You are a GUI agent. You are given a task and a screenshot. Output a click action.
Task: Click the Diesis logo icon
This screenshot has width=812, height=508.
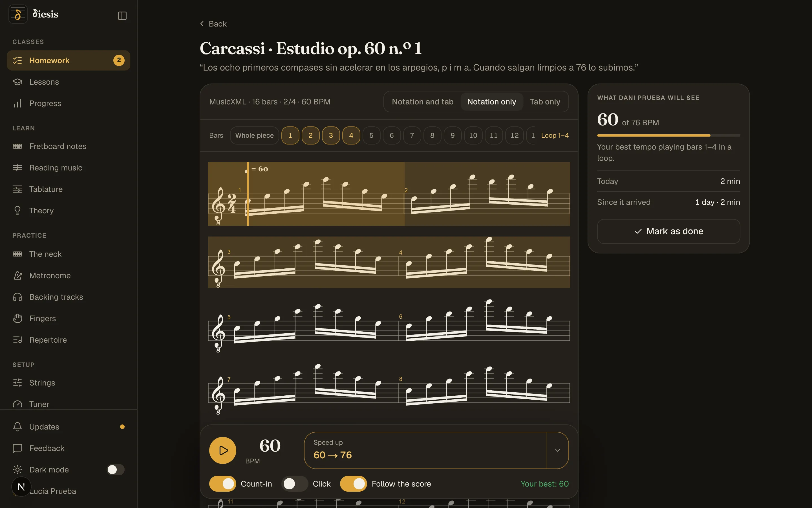pos(18,14)
